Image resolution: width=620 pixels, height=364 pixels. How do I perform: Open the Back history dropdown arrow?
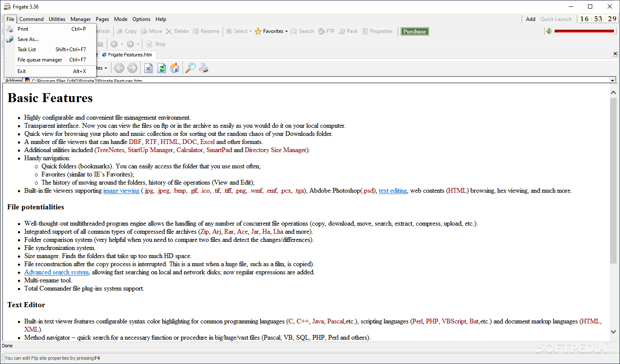click(122, 44)
